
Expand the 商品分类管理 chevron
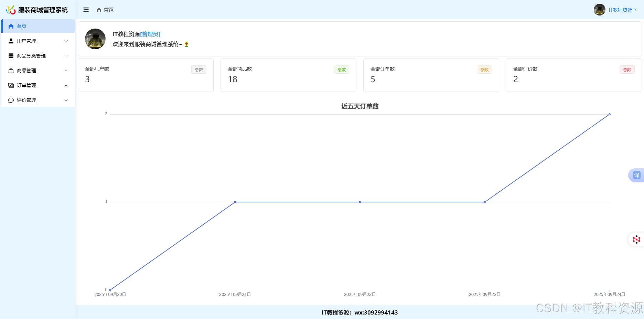pos(66,56)
